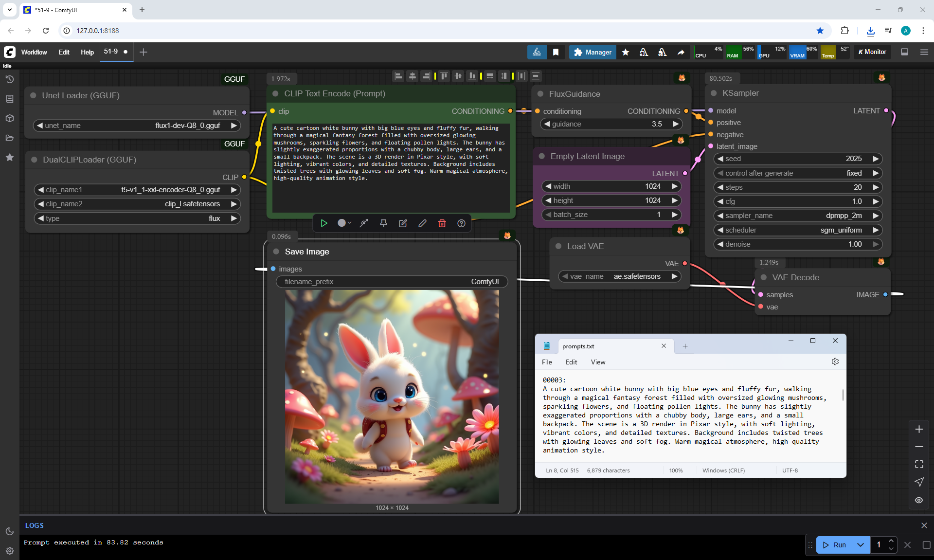Open the sampler_name dpmpp_2m combo box
The height and width of the screenshot is (560, 934).
[798, 216]
